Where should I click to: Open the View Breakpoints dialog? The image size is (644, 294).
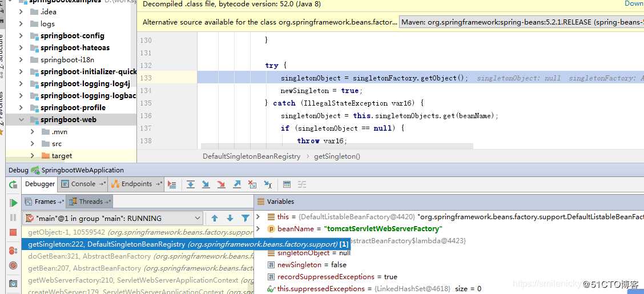pyautogui.click(x=13, y=251)
